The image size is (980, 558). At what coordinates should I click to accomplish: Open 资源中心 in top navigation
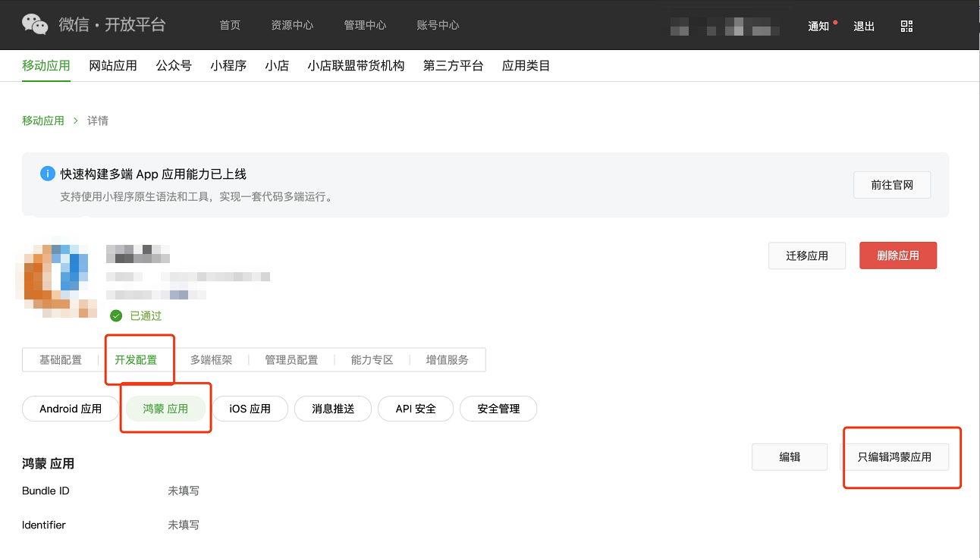[292, 25]
